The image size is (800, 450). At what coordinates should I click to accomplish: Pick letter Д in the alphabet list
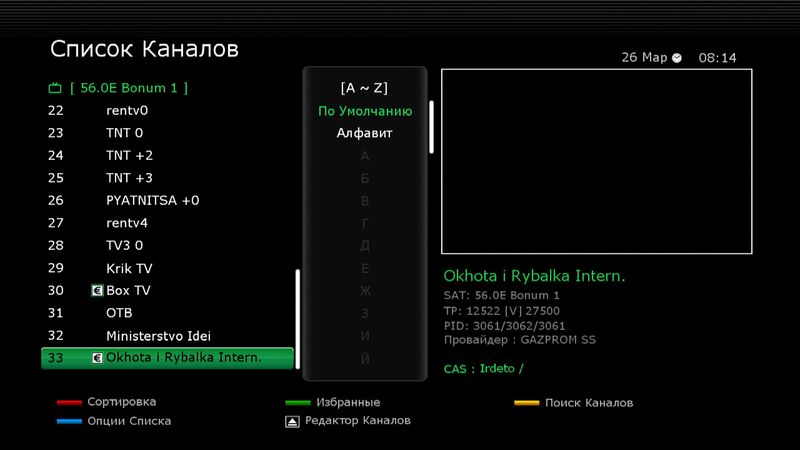tap(365, 246)
